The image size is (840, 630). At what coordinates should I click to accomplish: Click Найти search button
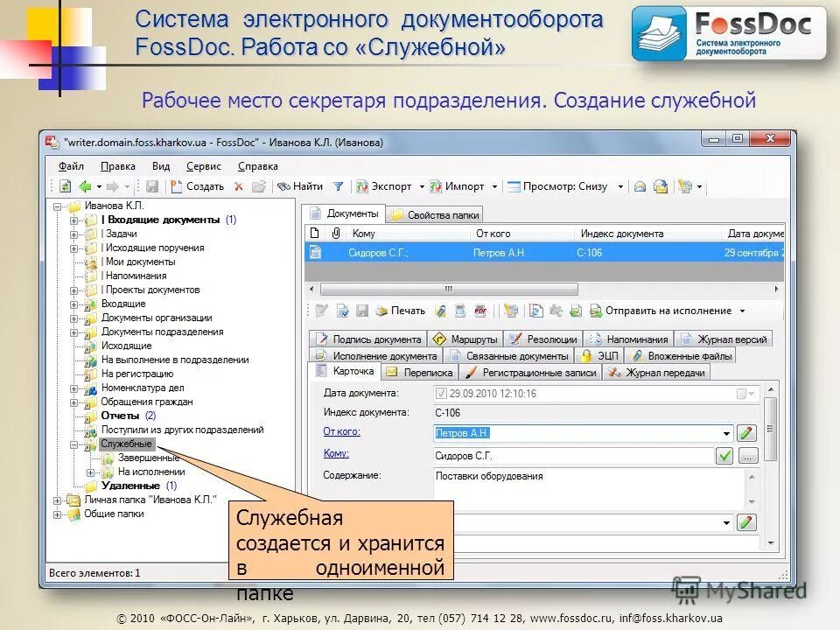[300, 186]
